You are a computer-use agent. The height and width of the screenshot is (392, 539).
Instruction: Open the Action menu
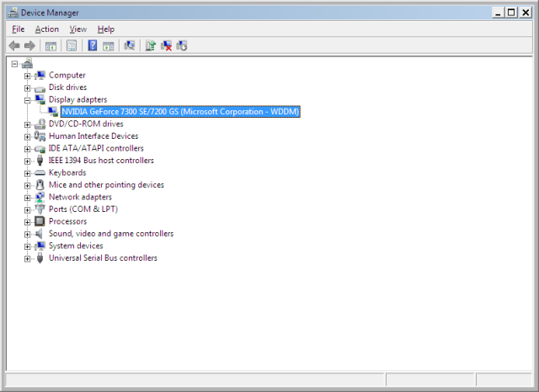pyautogui.click(x=47, y=29)
